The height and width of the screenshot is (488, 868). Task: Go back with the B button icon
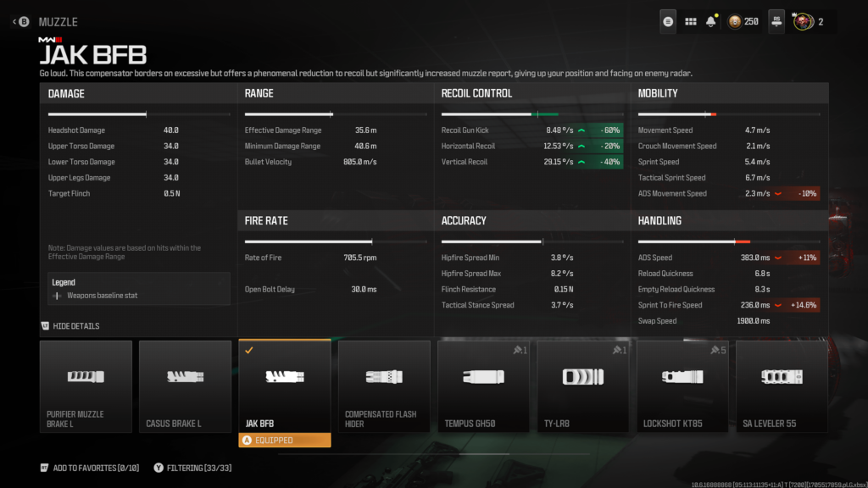[23, 21]
